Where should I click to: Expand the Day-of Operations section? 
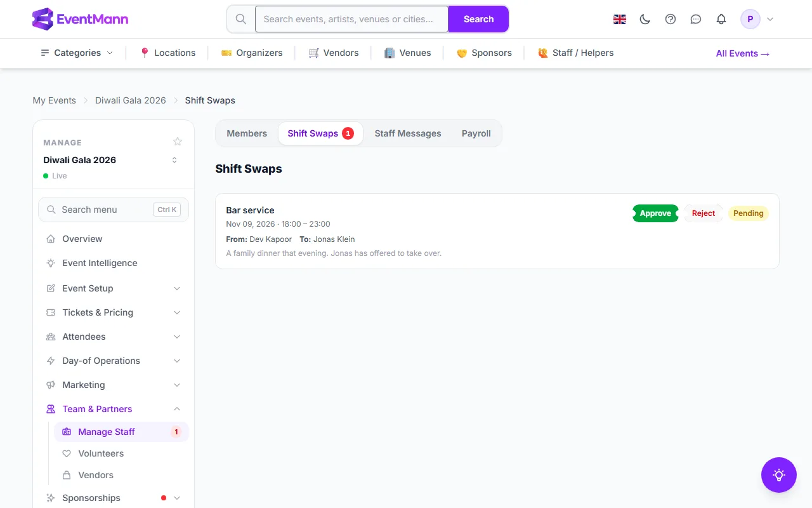tap(114, 361)
